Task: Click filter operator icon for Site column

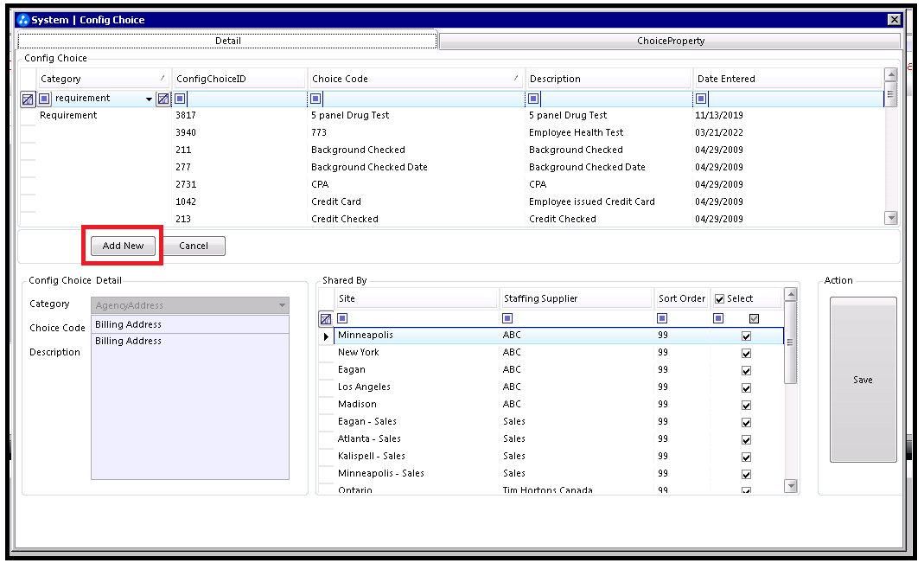Action: click(342, 318)
